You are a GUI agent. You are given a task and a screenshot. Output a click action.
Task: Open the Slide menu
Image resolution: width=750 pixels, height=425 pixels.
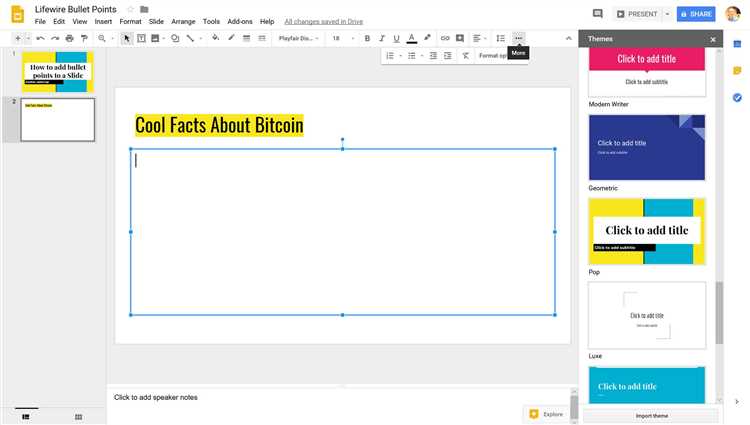click(x=156, y=22)
